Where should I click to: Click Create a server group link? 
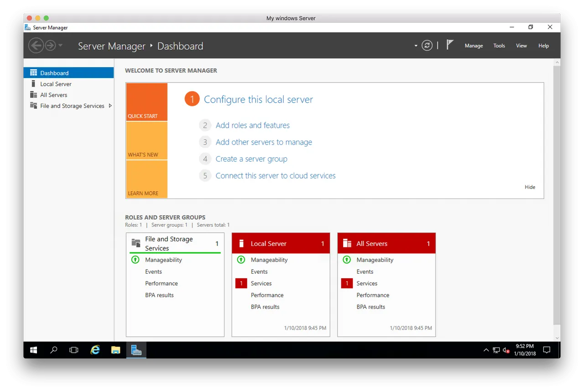click(251, 159)
